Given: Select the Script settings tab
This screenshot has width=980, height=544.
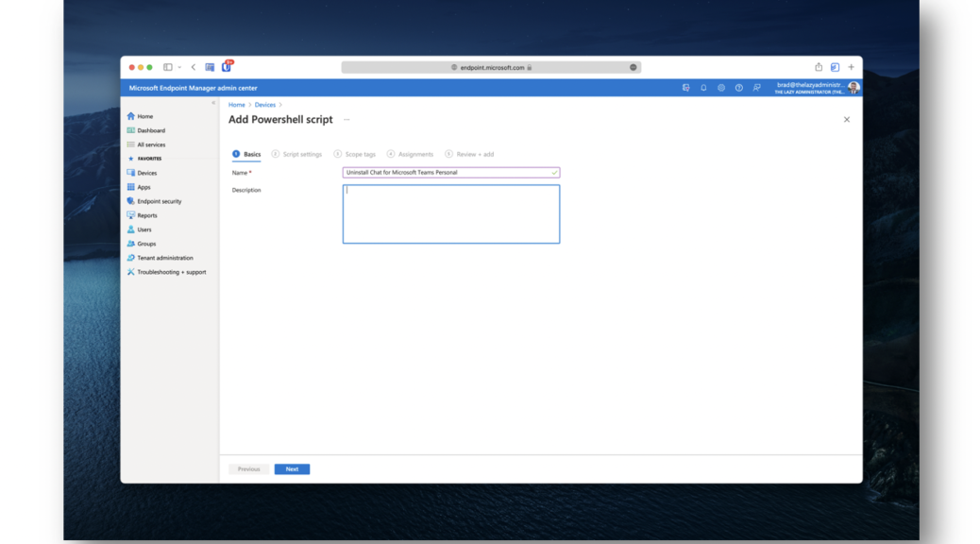Looking at the screenshot, I should click(x=296, y=155).
